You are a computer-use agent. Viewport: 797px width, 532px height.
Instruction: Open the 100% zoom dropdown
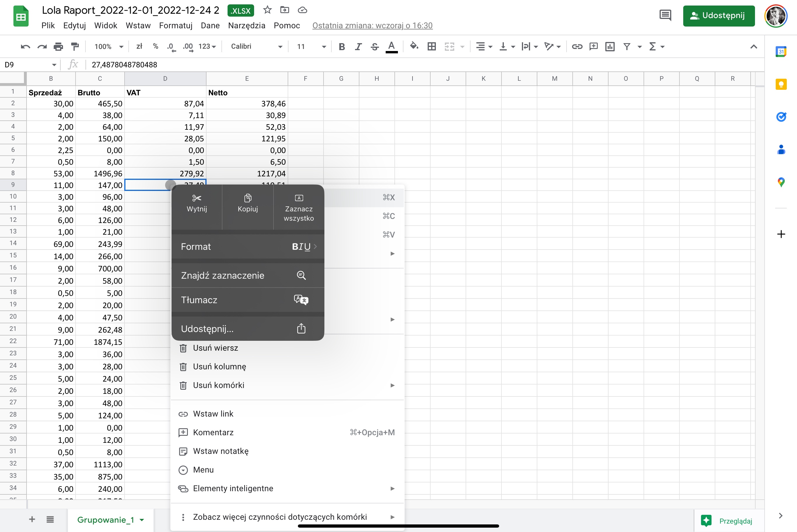(109, 46)
